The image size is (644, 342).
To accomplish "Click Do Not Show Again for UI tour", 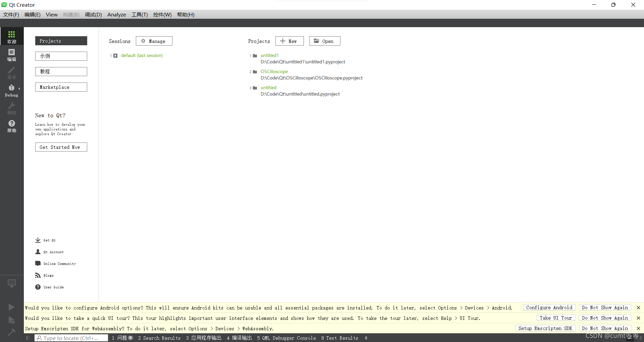I will (605, 318).
